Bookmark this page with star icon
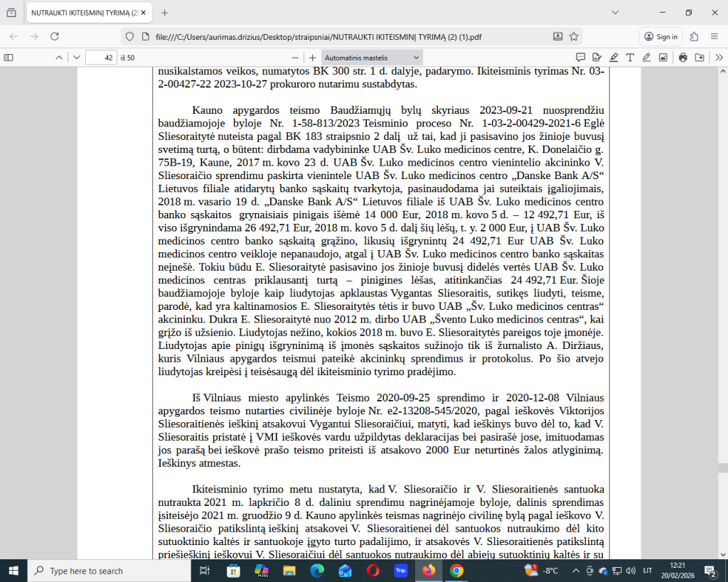Screen dimensions: 728x582 (x=574, y=37)
